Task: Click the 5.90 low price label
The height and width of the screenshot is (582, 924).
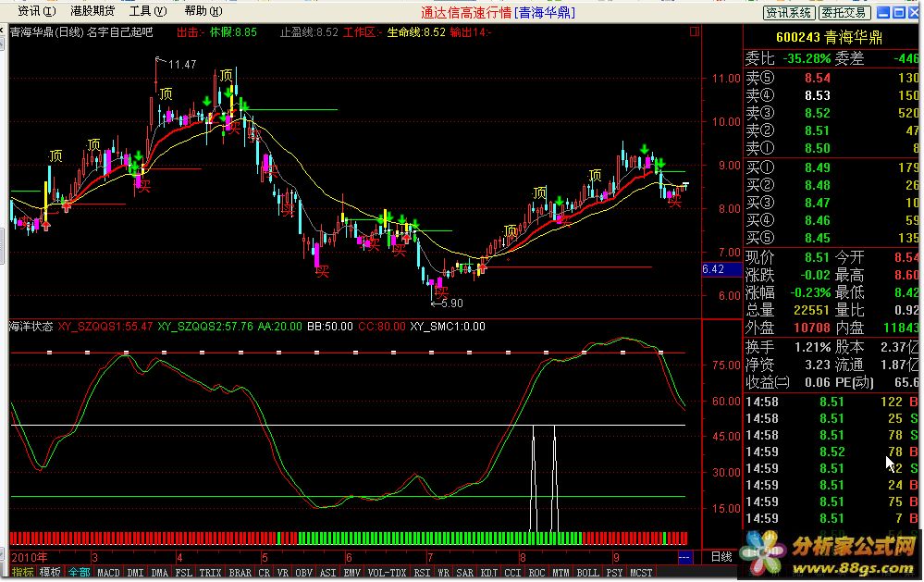Action: [x=451, y=303]
